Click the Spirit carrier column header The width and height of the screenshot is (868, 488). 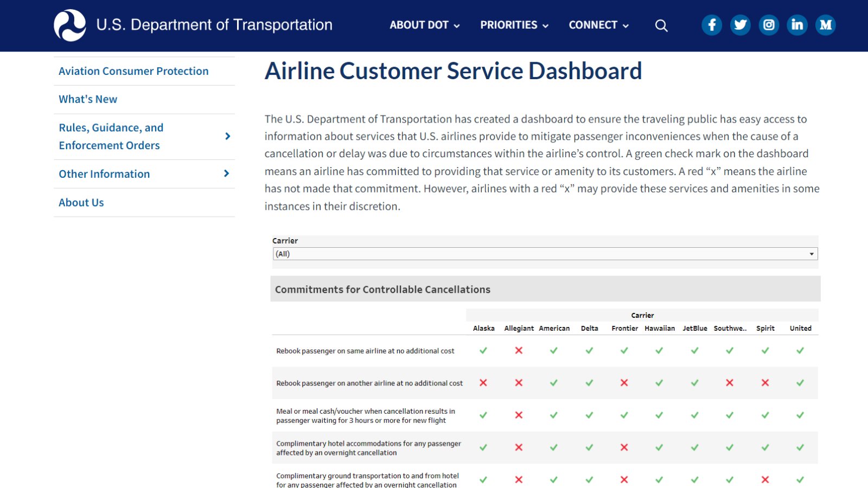click(765, 328)
